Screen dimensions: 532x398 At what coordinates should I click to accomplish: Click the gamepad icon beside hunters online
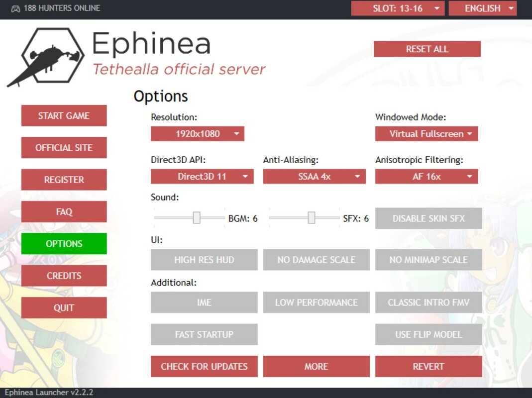click(x=15, y=9)
